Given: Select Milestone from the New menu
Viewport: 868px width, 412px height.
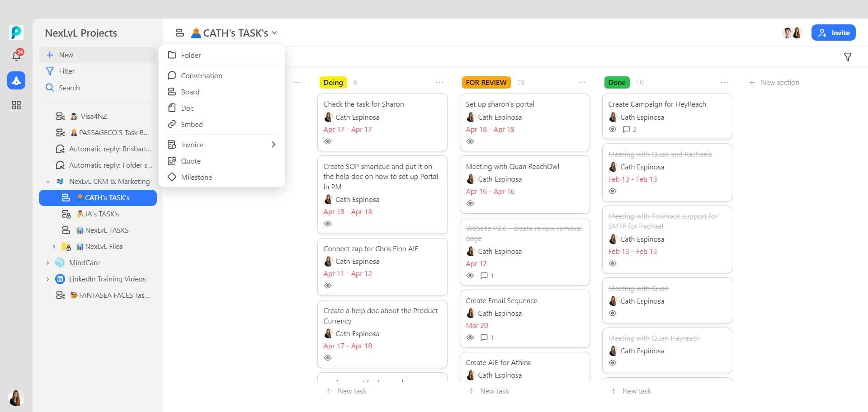Looking at the screenshot, I should (x=196, y=177).
